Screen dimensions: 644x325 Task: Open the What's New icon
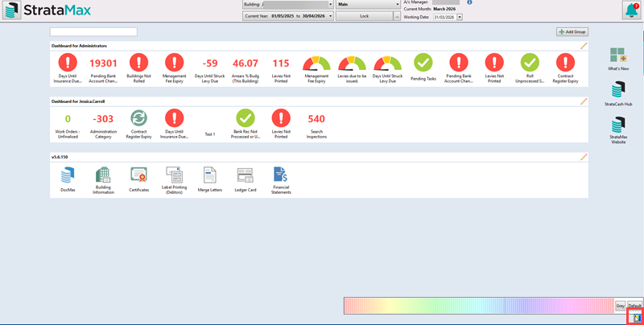pyautogui.click(x=618, y=59)
